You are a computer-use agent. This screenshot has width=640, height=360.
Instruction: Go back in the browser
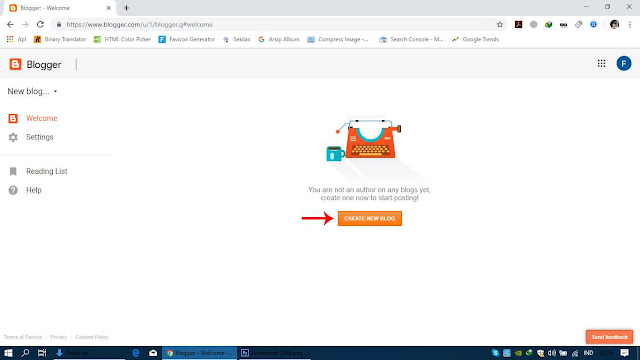(10, 24)
